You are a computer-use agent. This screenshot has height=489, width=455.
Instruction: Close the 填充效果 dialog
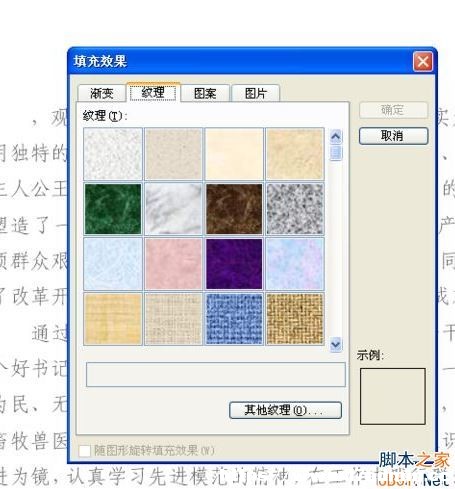pos(423,62)
